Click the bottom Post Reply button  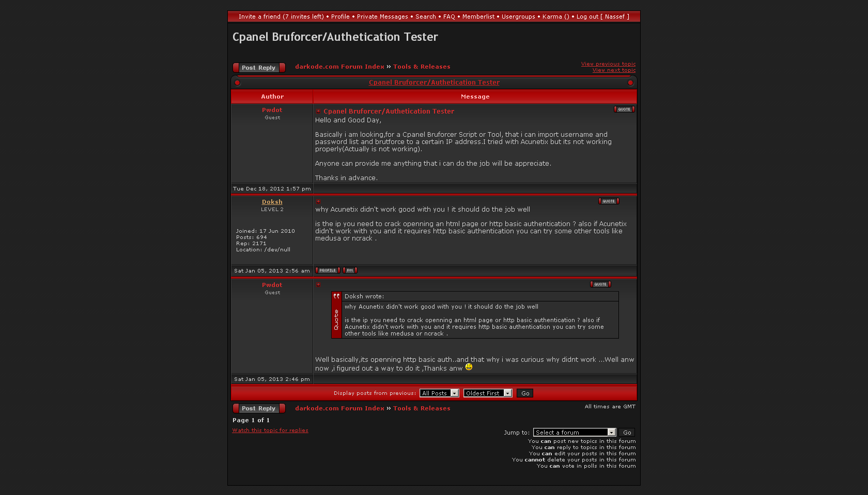point(259,408)
